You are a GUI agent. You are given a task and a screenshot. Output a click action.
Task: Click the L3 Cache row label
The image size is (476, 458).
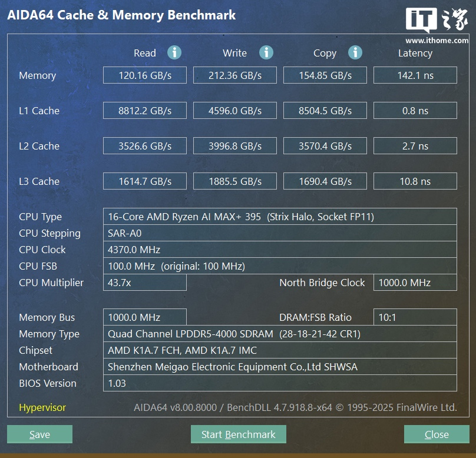[39, 181]
